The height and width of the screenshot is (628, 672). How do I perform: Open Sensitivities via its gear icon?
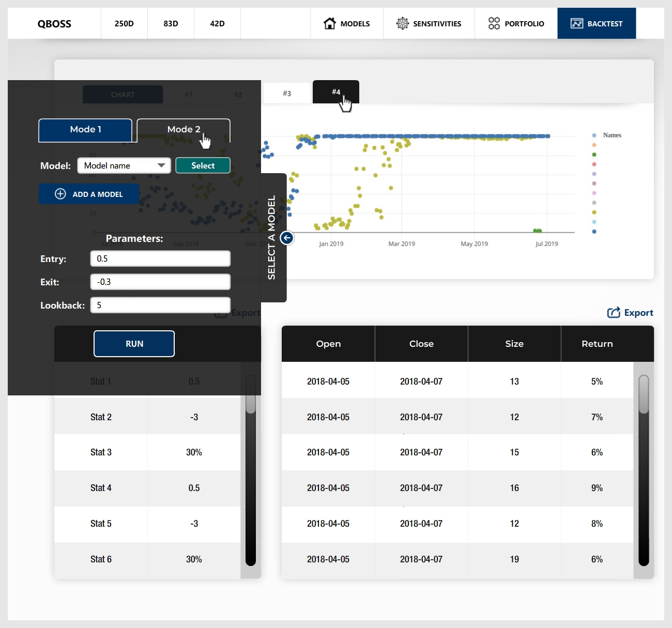402,23
